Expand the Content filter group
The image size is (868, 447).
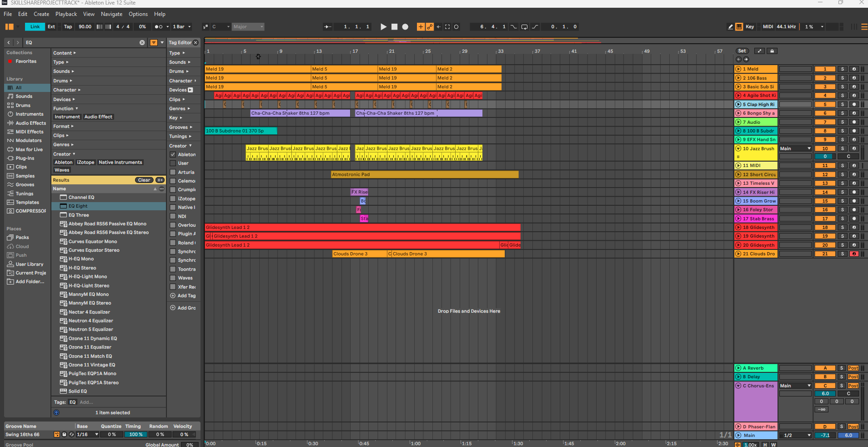click(x=65, y=53)
